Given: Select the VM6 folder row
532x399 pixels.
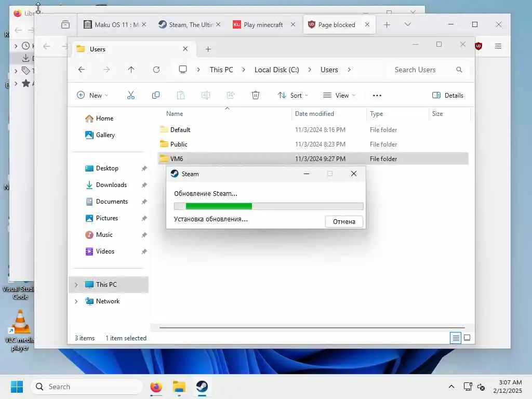Looking at the screenshot, I should coord(313,159).
